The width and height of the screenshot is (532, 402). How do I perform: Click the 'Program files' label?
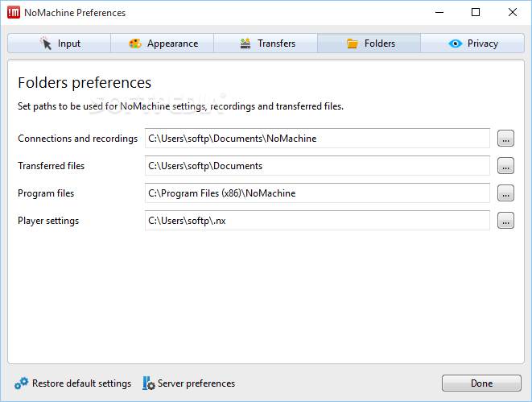(x=46, y=193)
